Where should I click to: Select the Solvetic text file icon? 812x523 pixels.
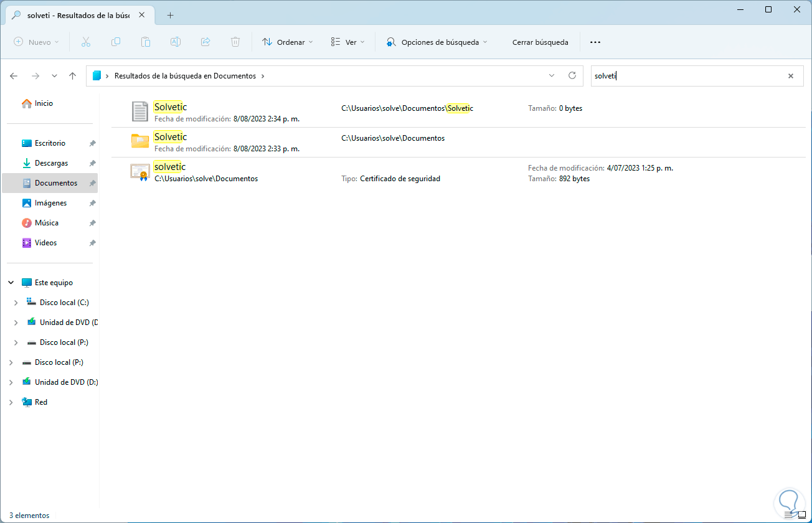coord(140,112)
